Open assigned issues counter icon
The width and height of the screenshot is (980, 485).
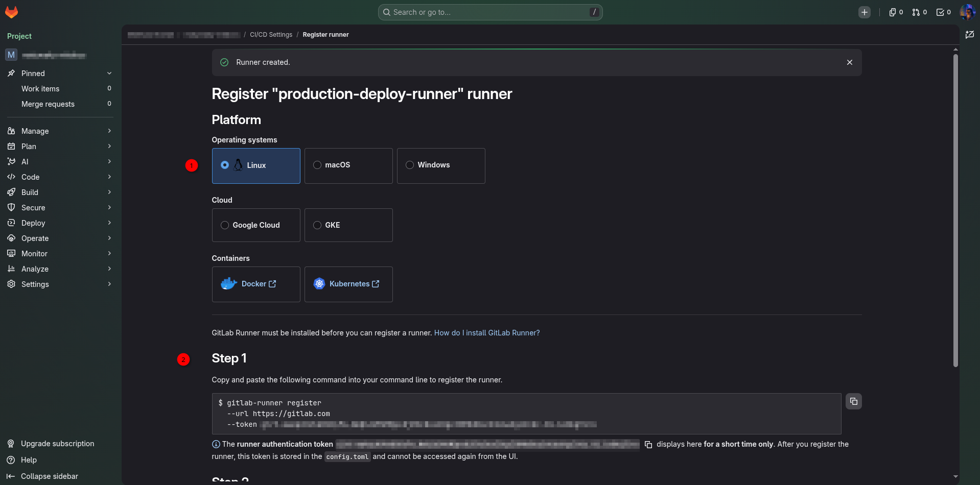tap(896, 12)
